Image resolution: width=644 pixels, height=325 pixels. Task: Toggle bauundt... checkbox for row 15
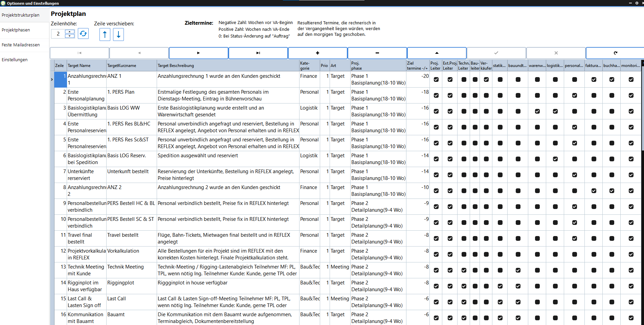pyautogui.click(x=518, y=302)
